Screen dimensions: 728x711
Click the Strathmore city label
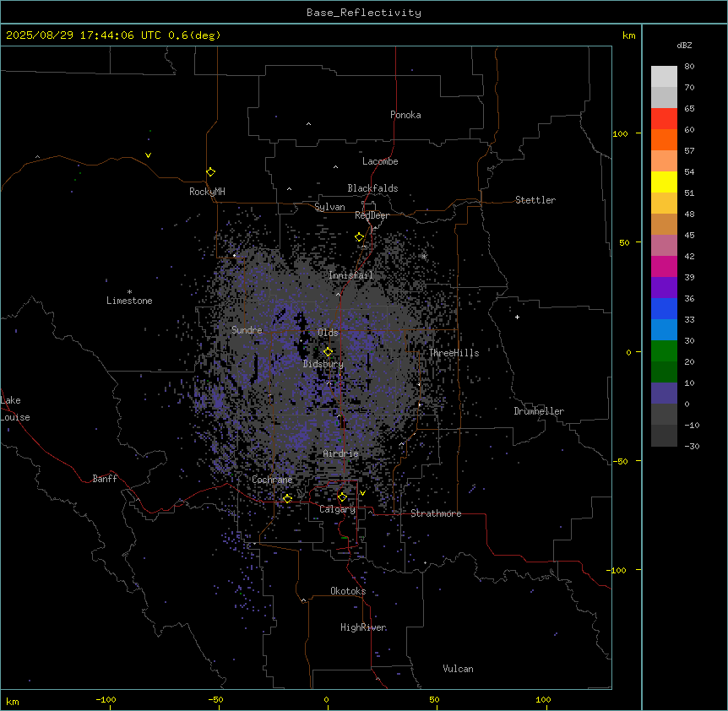coord(436,513)
